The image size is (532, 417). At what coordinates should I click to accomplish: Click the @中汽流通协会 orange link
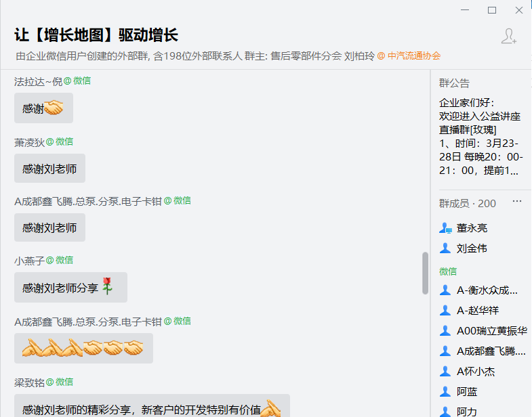click(x=409, y=56)
